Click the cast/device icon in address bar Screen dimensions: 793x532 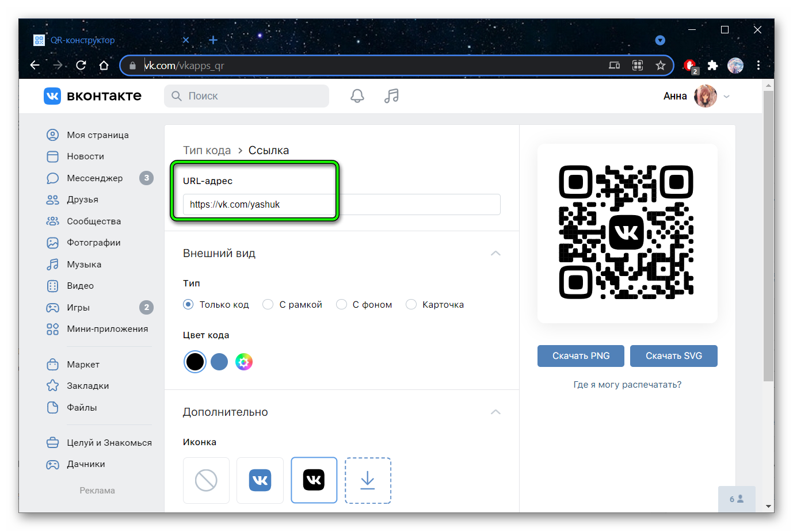coord(615,66)
